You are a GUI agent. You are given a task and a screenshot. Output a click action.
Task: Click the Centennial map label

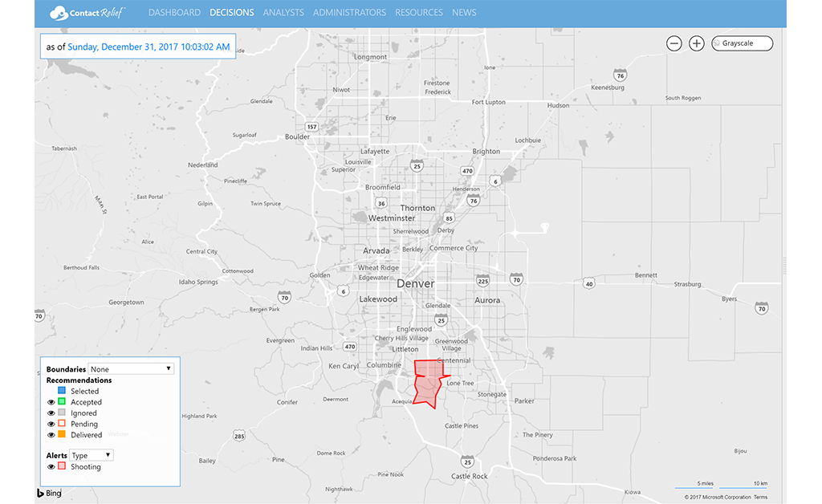454,360
